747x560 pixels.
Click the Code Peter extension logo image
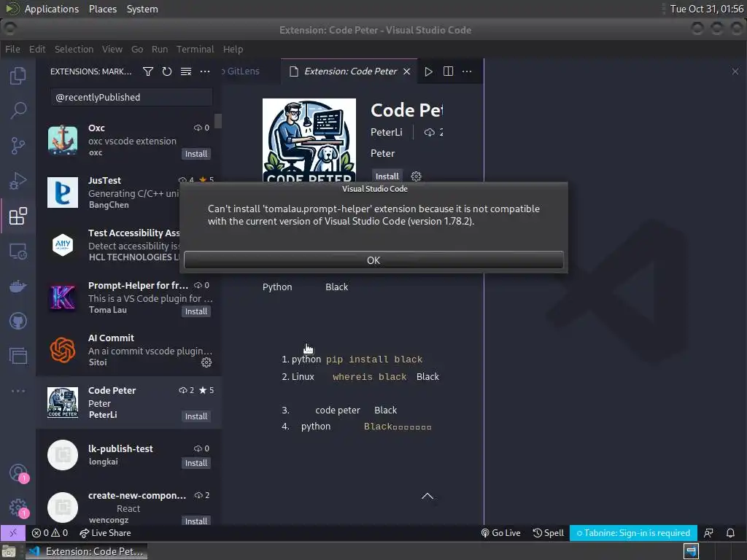coord(309,140)
